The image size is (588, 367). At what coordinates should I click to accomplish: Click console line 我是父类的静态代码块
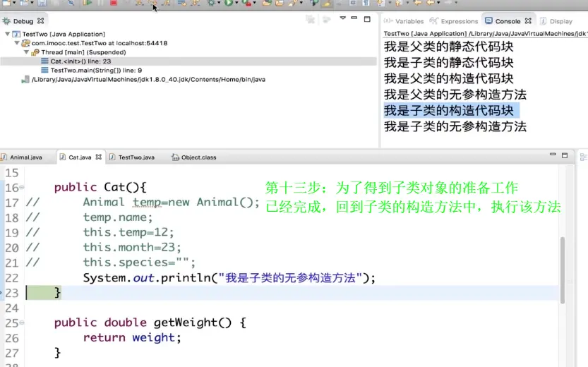click(448, 47)
